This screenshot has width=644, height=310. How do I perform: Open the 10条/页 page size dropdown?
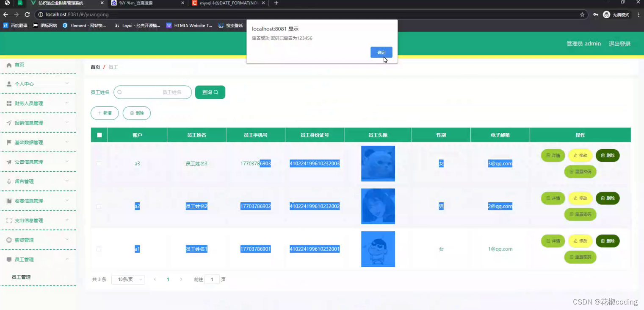(x=128, y=279)
